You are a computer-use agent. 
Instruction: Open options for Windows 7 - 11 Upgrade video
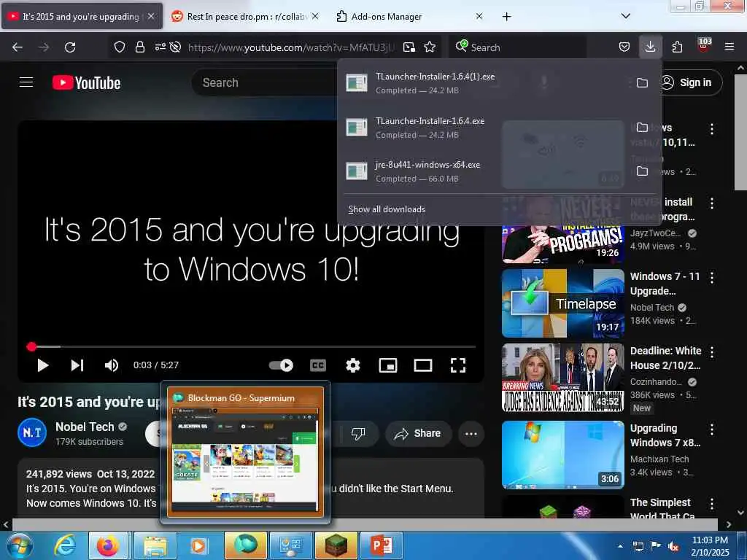coord(712,278)
